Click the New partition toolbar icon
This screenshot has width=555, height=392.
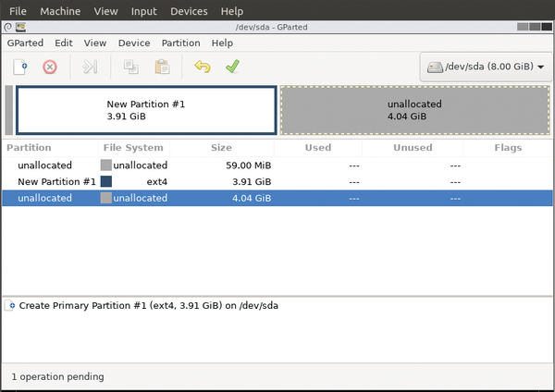pos(20,67)
